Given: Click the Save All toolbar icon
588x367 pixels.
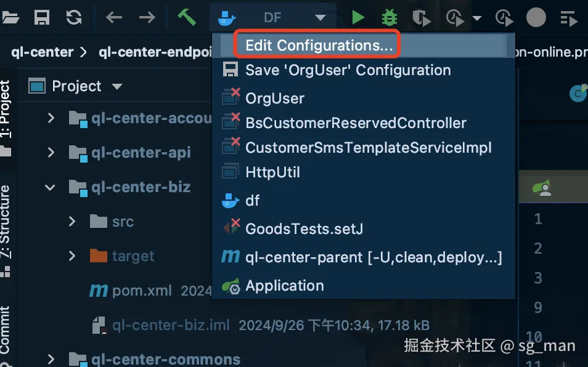Looking at the screenshot, I should click(42, 17).
